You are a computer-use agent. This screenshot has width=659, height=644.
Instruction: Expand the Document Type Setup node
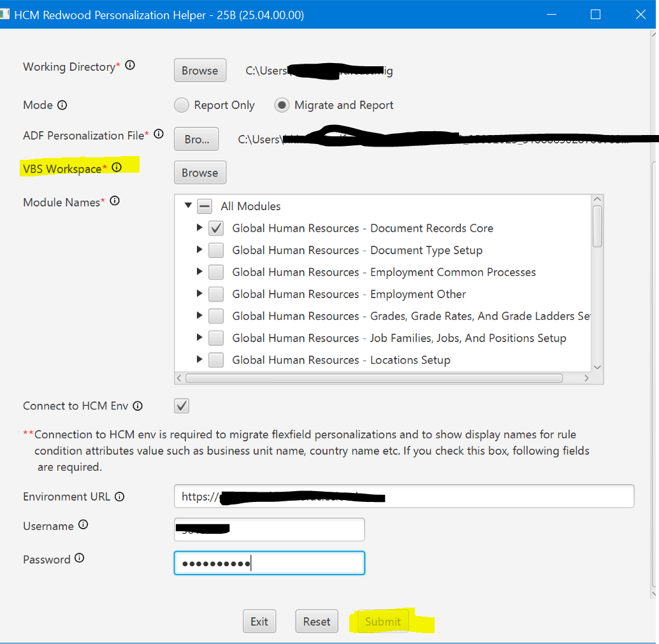pyautogui.click(x=199, y=250)
